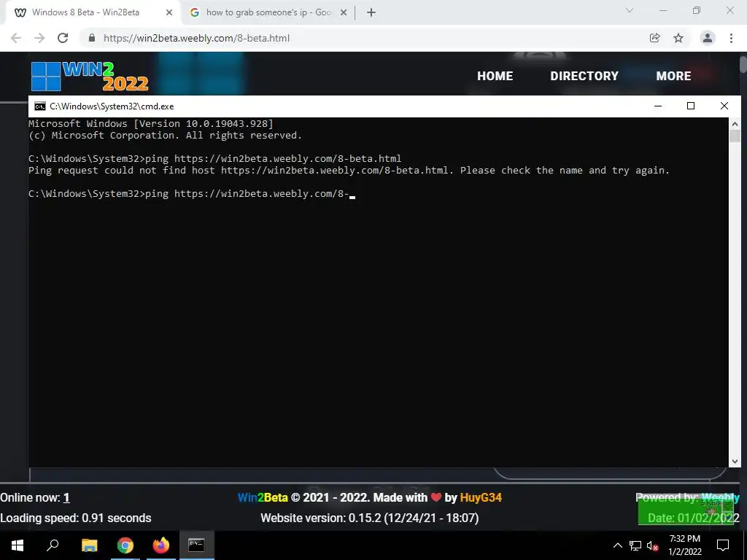Expand the tab search chevron
747x560 pixels.
pyautogui.click(x=630, y=10)
